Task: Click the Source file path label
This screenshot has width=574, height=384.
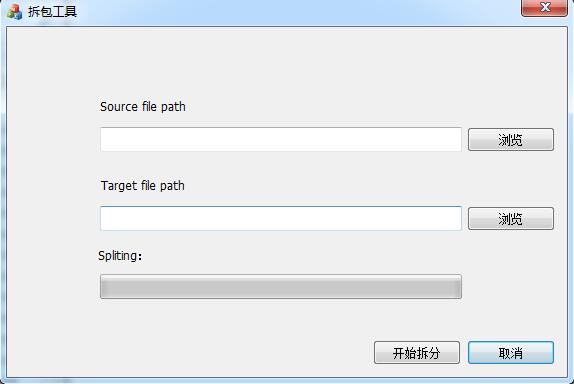Action: [x=143, y=107]
